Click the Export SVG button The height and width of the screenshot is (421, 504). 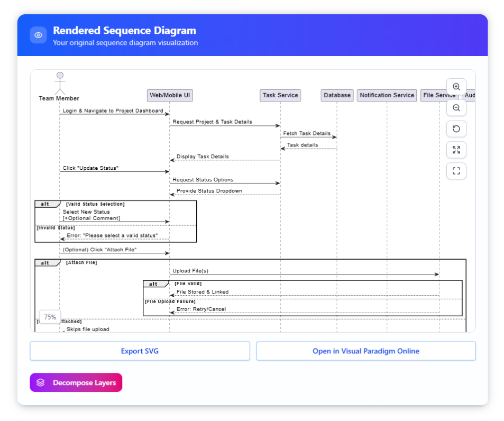click(140, 351)
